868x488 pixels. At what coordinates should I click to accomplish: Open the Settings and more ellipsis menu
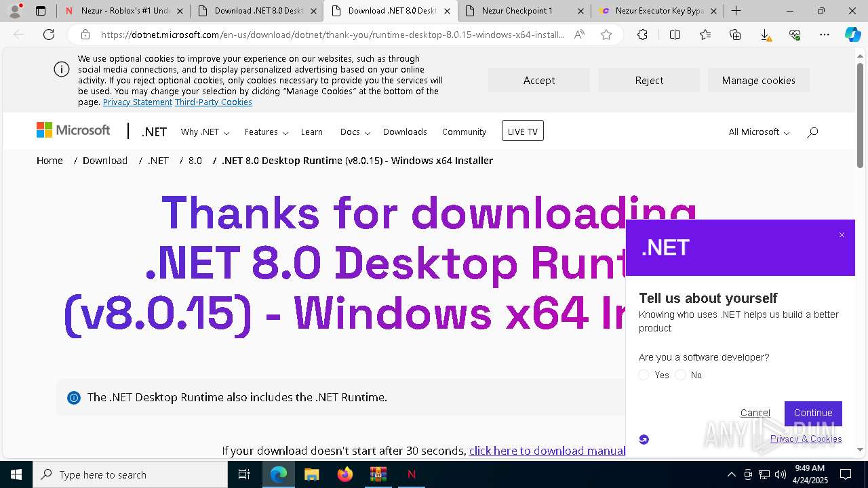pos(825,35)
